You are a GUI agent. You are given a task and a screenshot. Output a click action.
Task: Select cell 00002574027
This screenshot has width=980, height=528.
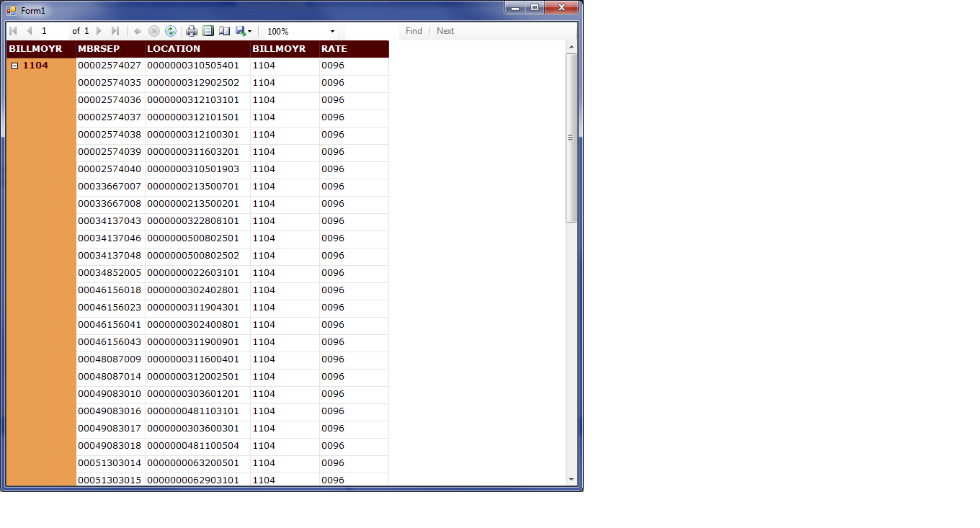pyautogui.click(x=110, y=66)
